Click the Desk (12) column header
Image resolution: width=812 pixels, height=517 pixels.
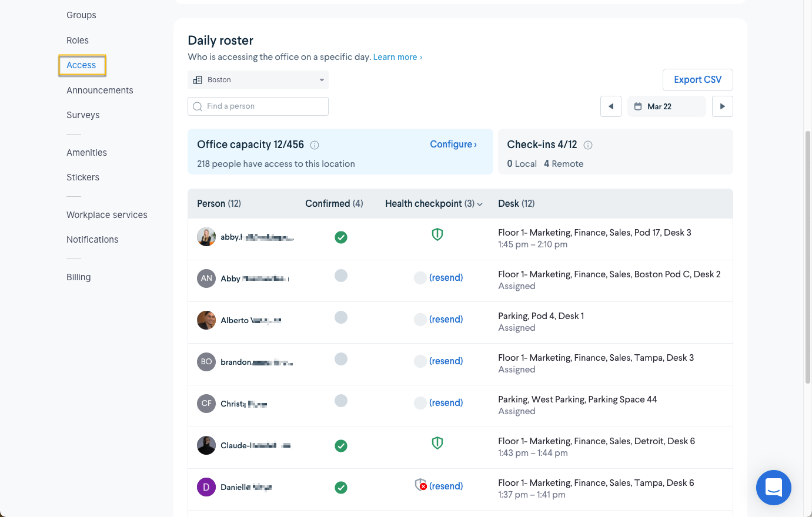[516, 204]
